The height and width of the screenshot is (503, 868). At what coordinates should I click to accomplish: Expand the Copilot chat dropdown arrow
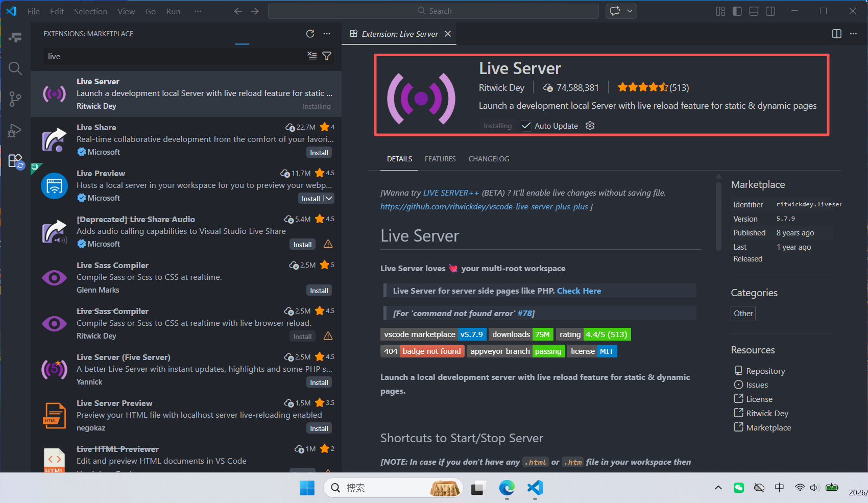pos(630,11)
